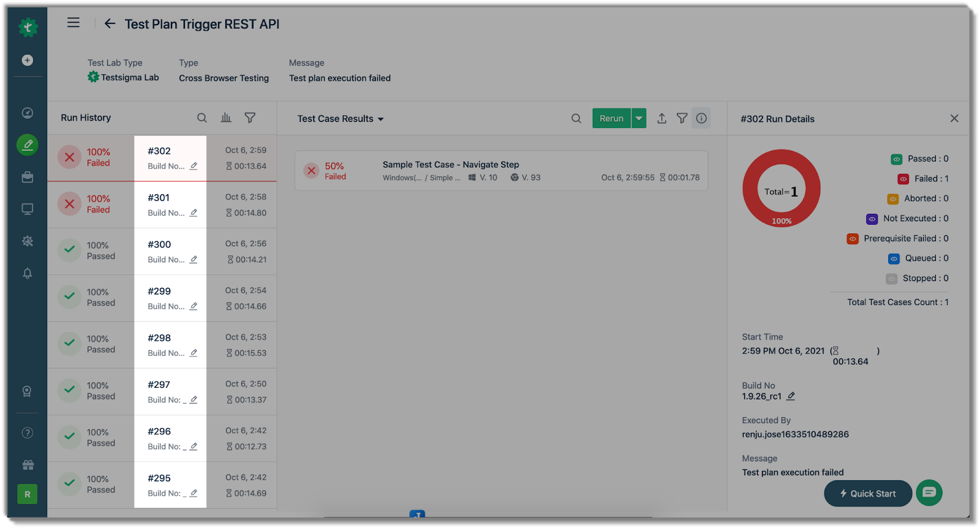Select run #295 in Run History
This screenshot has width=980, height=528.
(x=162, y=485)
